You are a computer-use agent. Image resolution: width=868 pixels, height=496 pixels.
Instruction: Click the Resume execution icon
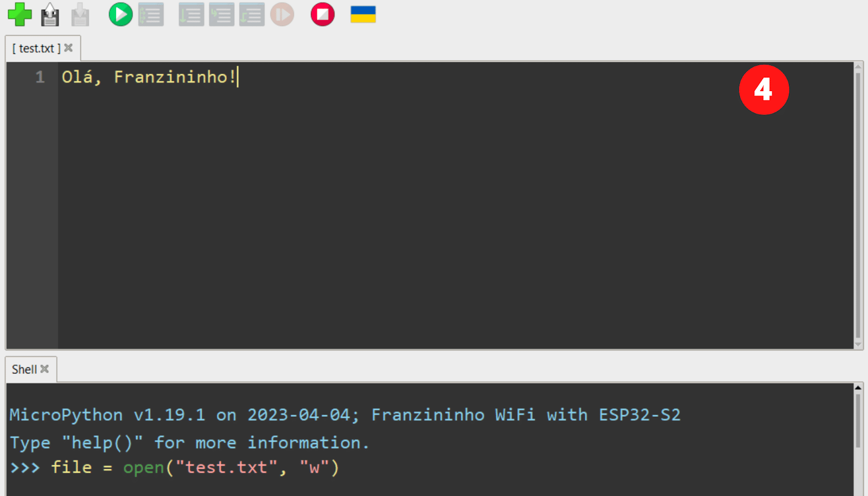[x=282, y=15]
